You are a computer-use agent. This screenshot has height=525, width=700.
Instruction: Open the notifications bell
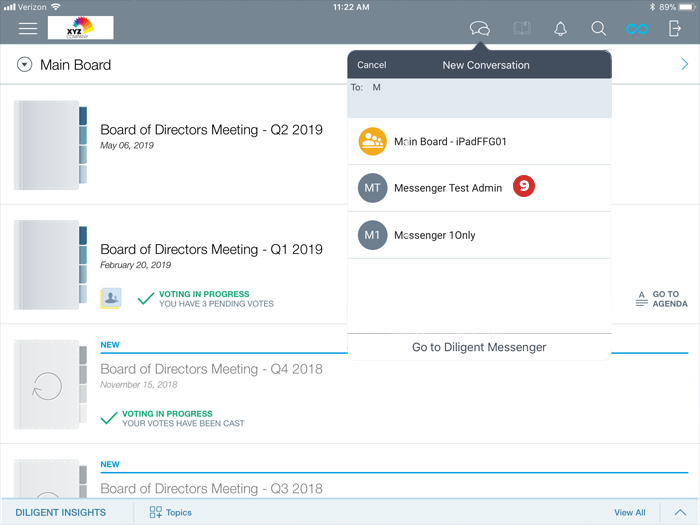coord(561,29)
